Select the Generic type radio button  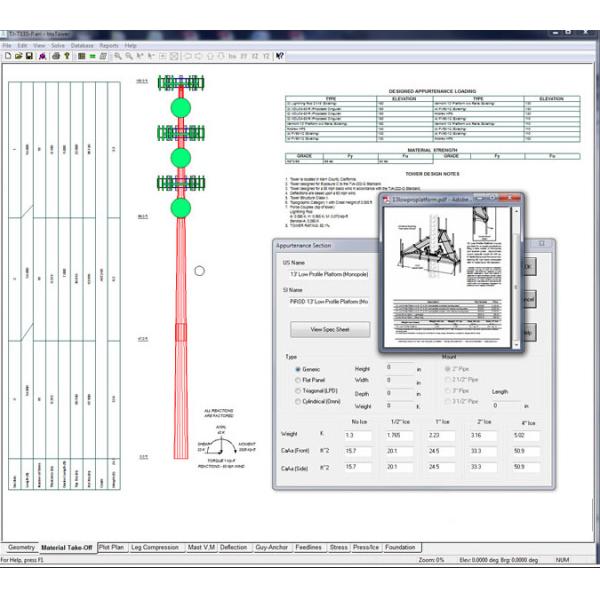(298, 369)
